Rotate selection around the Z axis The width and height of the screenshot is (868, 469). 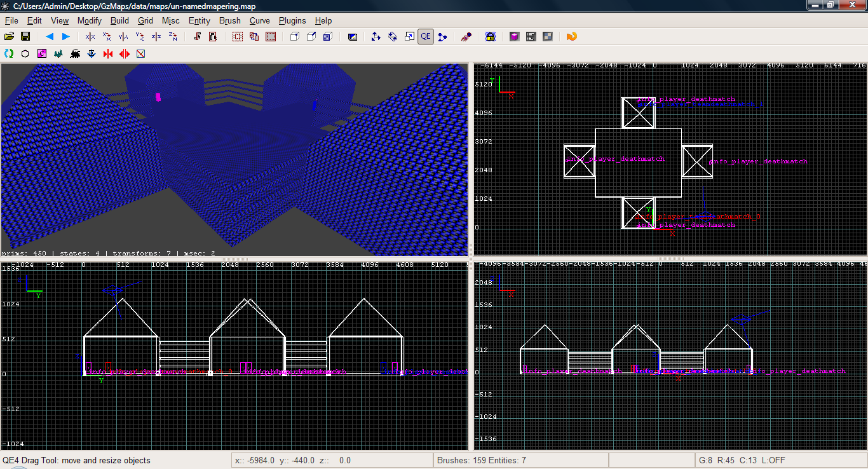tap(173, 37)
